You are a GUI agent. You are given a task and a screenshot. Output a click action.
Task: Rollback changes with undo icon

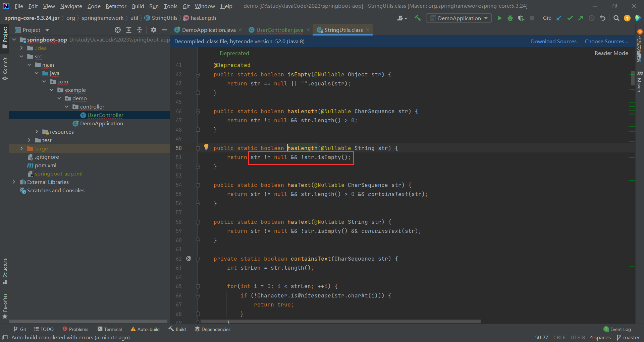[x=603, y=18]
